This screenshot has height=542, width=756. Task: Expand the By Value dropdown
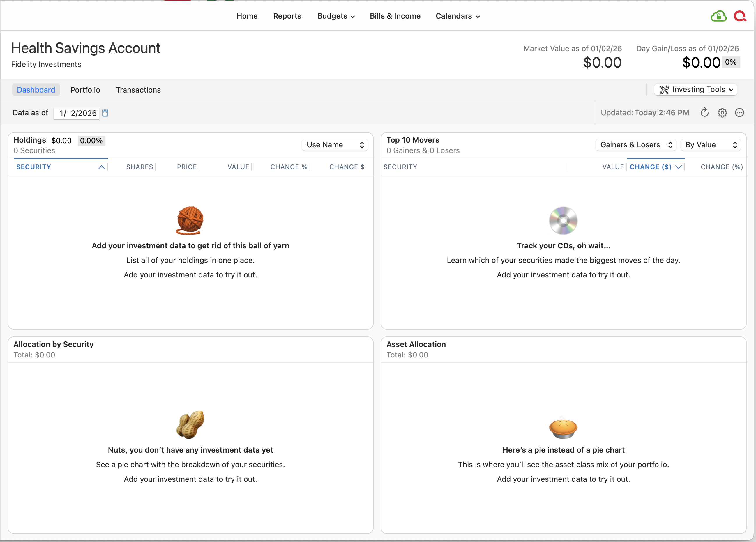(x=710, y=145)
